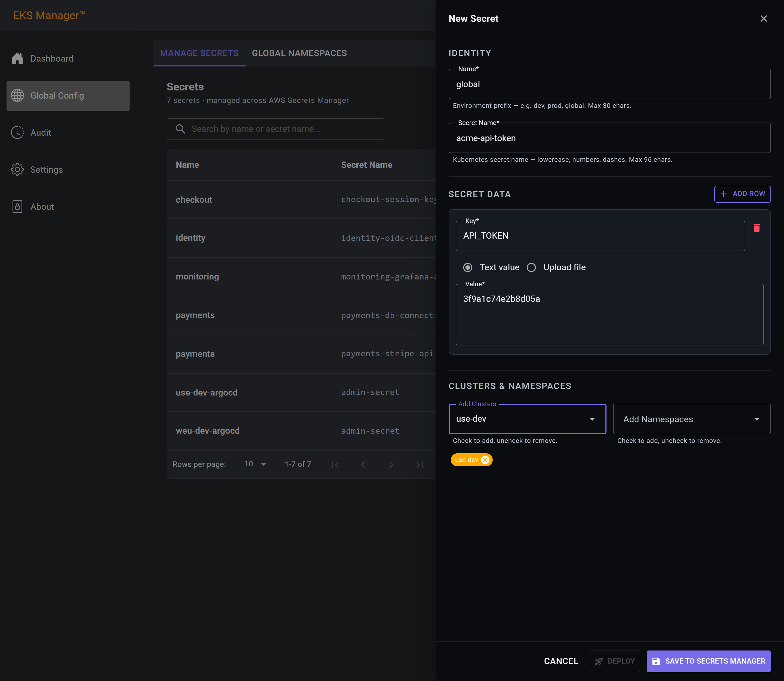
Task: Click the plus icon on Add Row
Action: point(724,194)
